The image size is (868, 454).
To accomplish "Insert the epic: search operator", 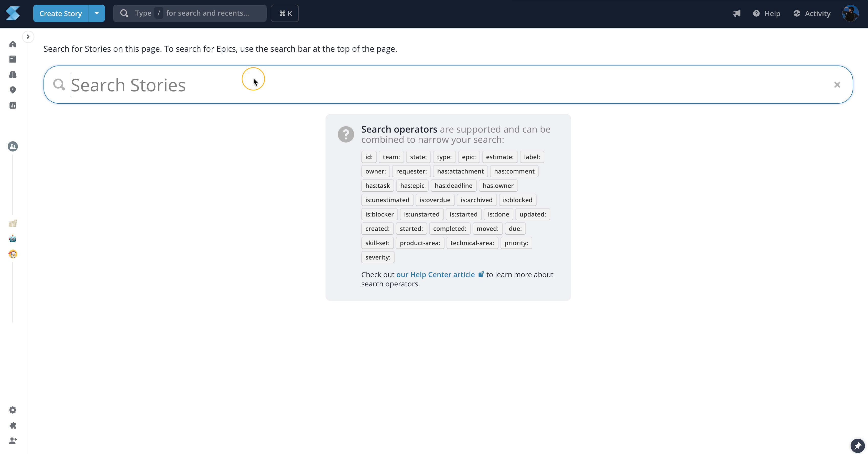I will [x=469, y=157].
